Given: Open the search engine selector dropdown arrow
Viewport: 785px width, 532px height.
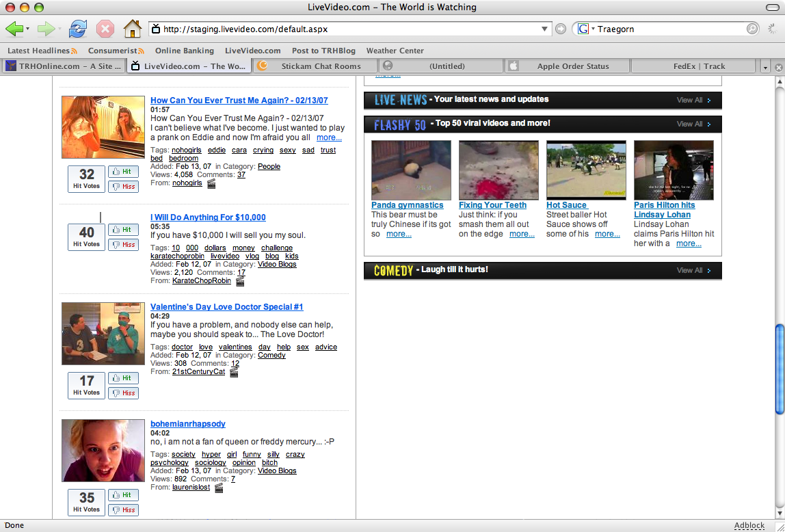Looking at the screenshot, I should 593,29.
